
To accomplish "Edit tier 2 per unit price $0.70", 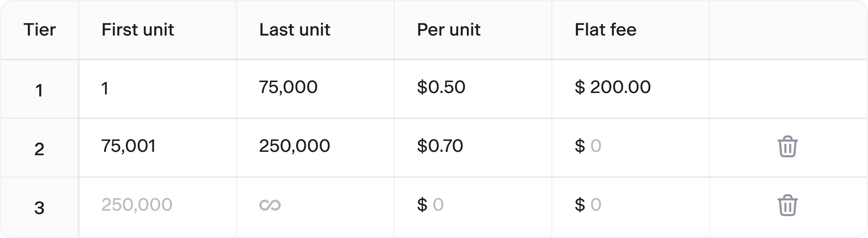I will pos(440,146).
